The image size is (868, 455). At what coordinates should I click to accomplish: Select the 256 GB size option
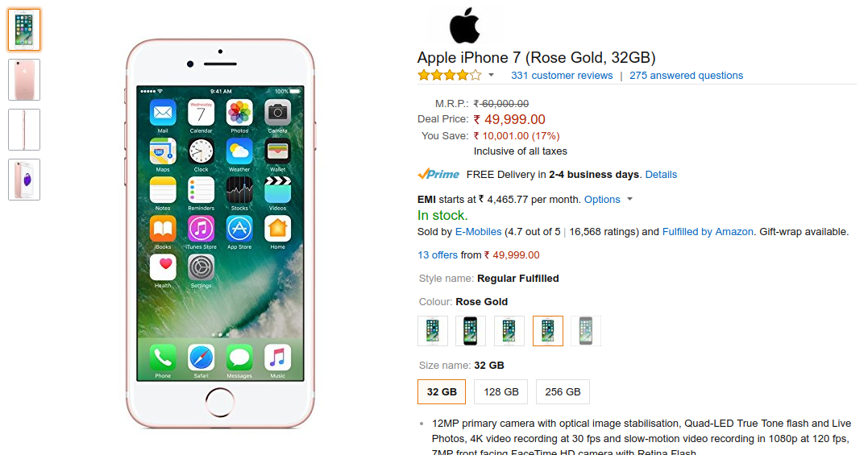tap(563, 392)
